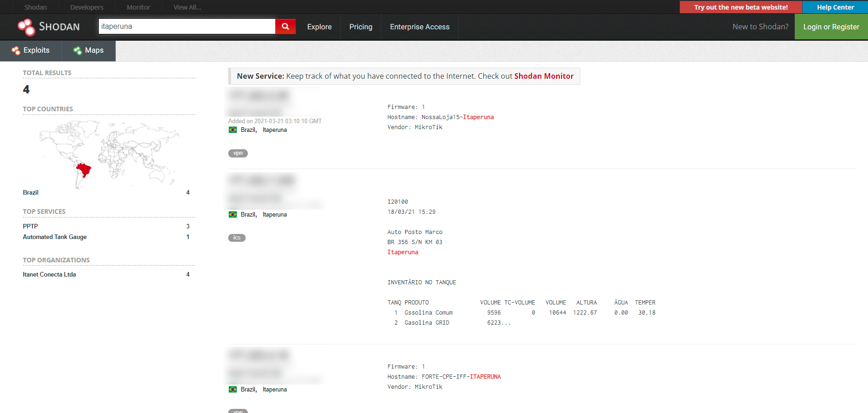Switch to the Maps tab

coord(89,51)
